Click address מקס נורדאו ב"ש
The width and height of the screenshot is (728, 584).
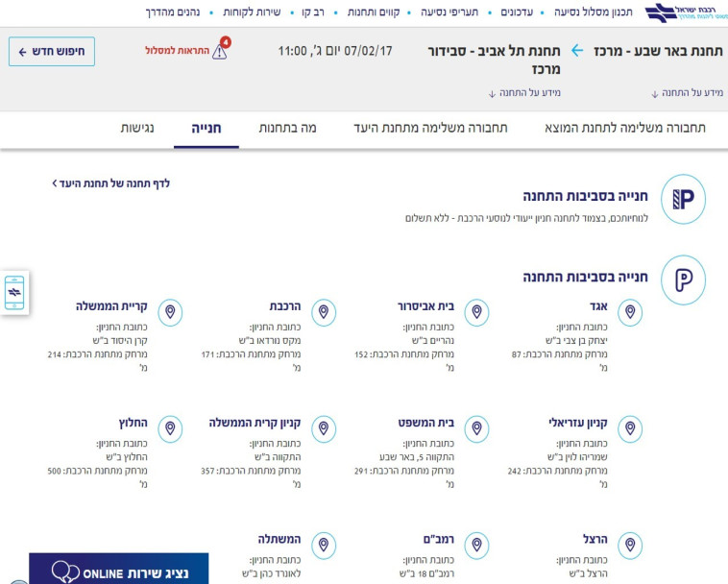270,341
